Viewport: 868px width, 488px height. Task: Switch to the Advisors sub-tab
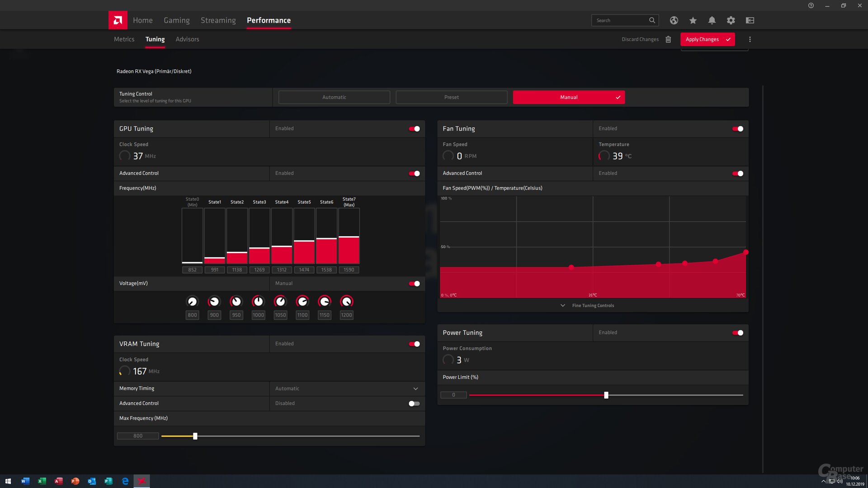(x=187, y=39)
